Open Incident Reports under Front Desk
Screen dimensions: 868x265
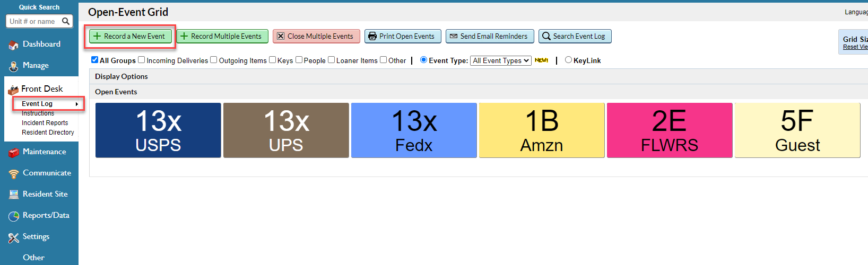pos(45,123)
